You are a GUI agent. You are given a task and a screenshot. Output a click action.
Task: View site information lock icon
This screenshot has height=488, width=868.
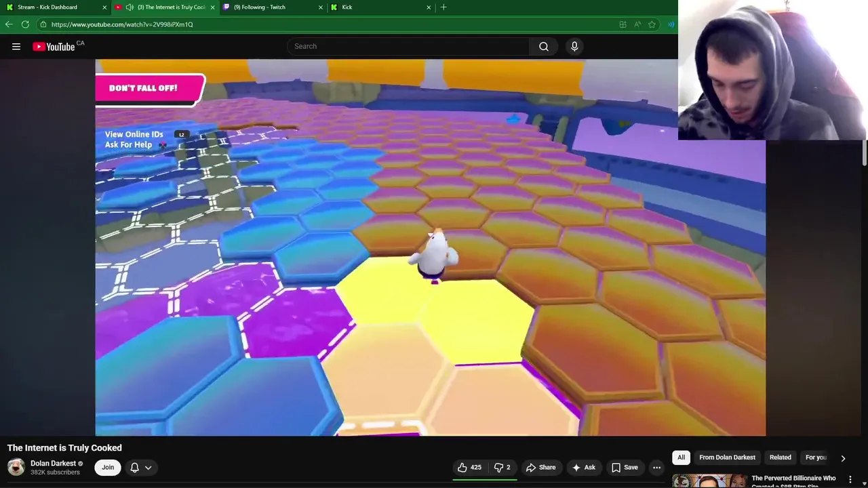(x=43, y=24)
